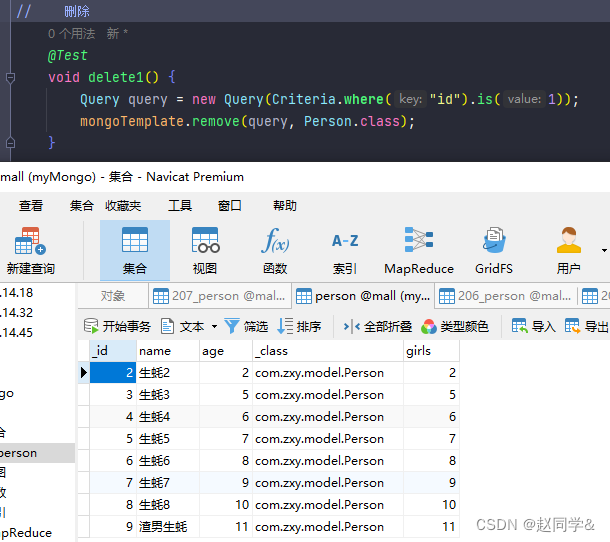The width and height of the screenshot is (610, 542).
Task: Click the girls cell in row 渣男生蚝
Action: tap(431, 527)
